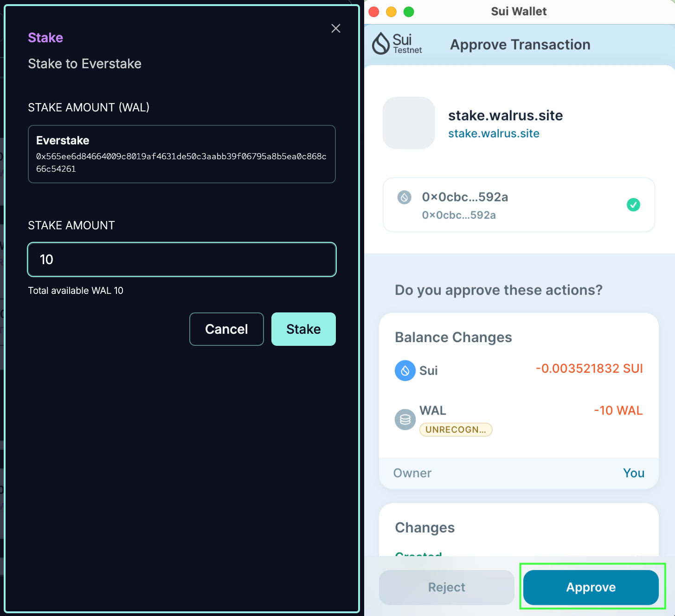Click the macOS red close window button

point(374,12)
